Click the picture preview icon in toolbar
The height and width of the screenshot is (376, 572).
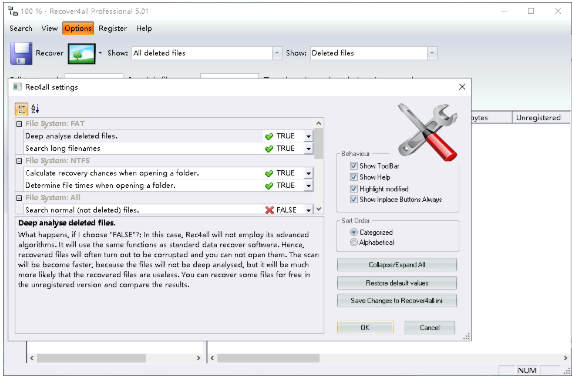pyautogui.click(x=82, y=54)
